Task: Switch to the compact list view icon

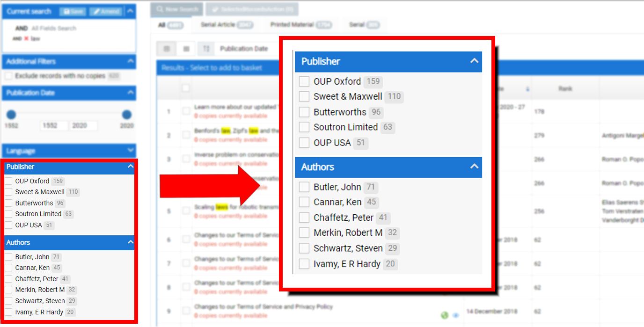Action: (186, 49)
